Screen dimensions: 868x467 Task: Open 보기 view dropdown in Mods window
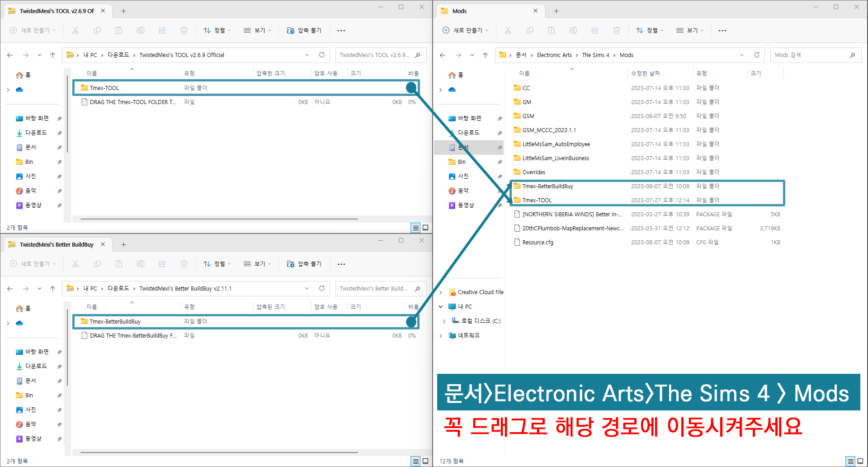(690, 30)
